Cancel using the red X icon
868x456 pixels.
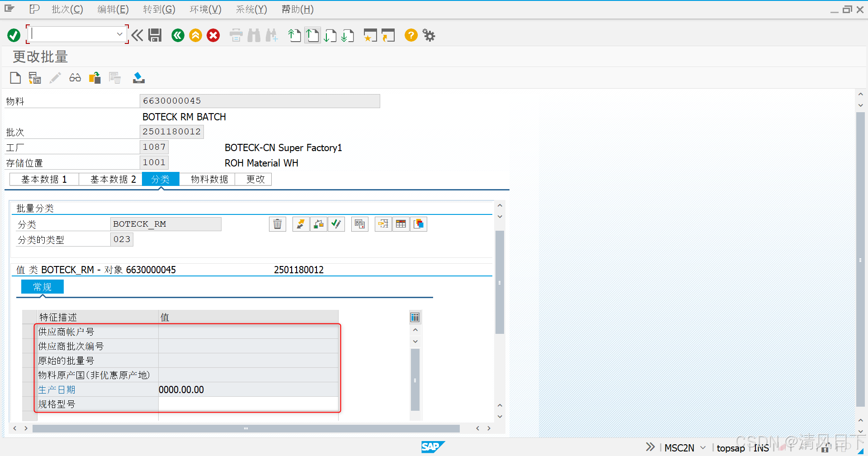[x=213, y=35]
